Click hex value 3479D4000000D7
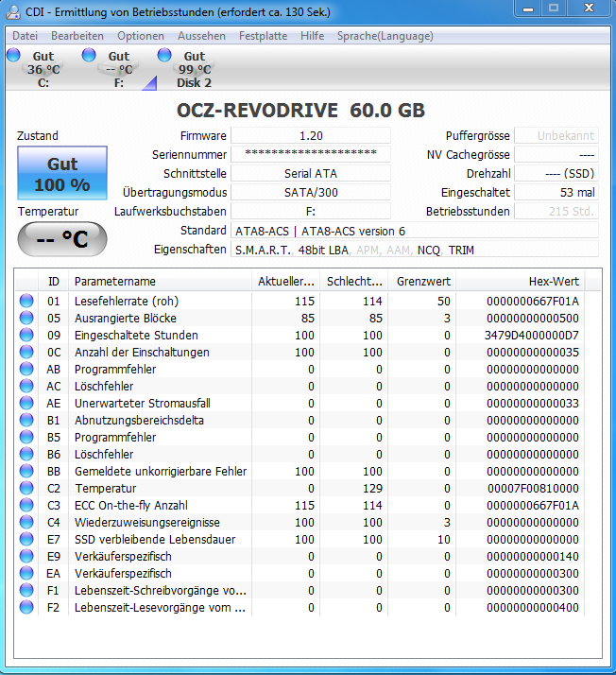The image size is (616, 675). [x=532, y=335]
